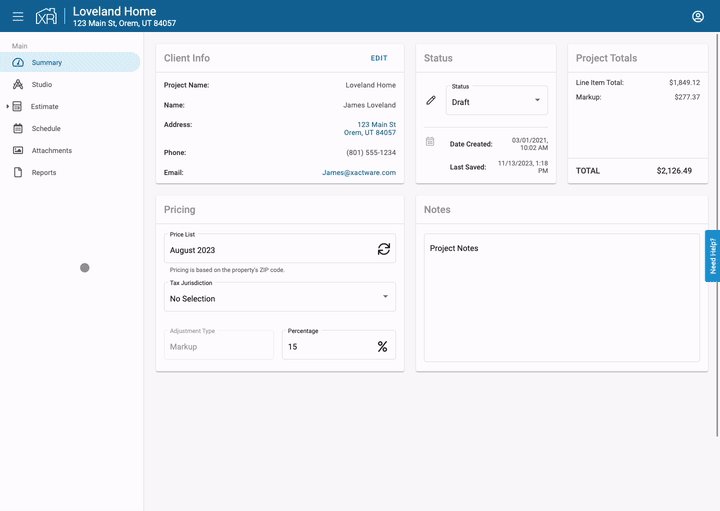Click the Adjustment Type Markup field

tap(219, 345)
